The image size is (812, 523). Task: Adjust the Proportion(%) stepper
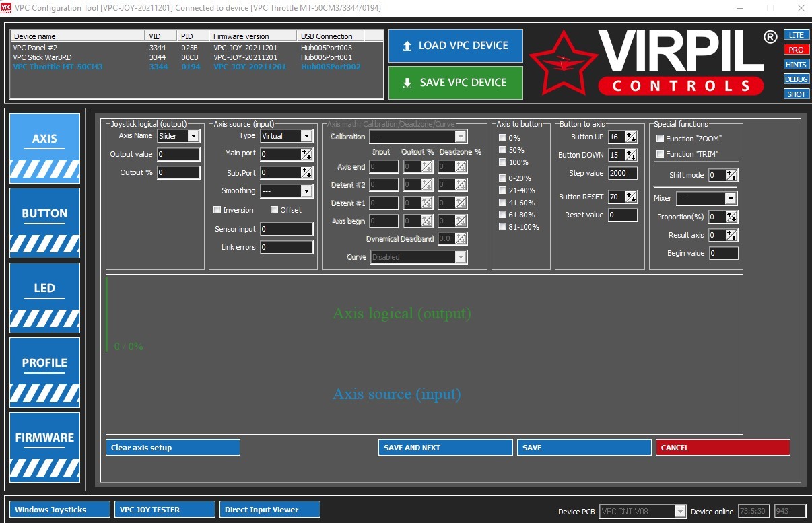(x=732, y=217)
